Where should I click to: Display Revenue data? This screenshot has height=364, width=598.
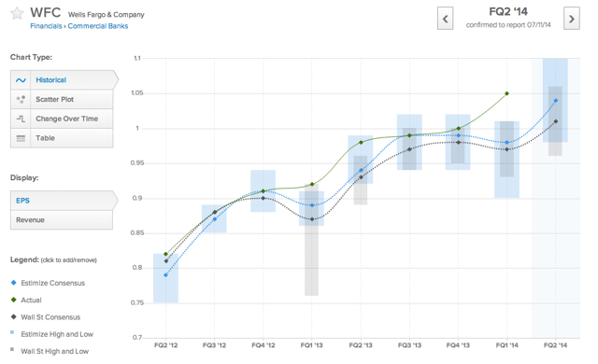[62, 220]
